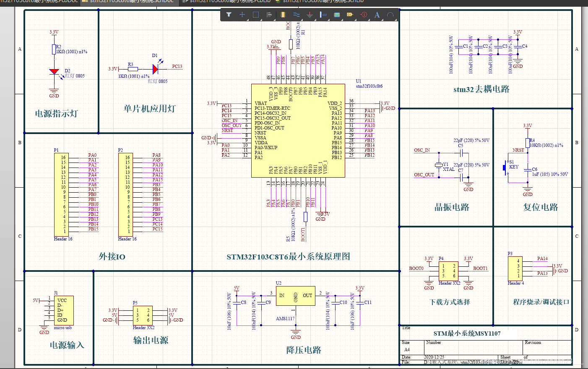Click the OSC_IN label in crystal circuit
This screenshot has height=369, width=588.
422,150
